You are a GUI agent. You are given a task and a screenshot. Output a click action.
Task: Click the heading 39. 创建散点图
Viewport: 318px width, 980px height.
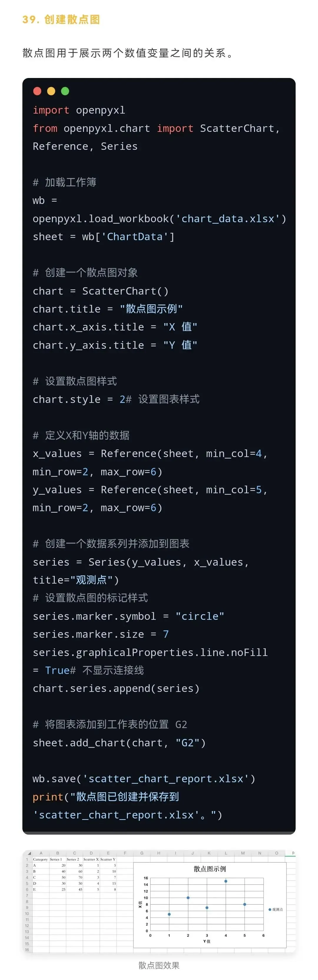[x=61, y=19]
